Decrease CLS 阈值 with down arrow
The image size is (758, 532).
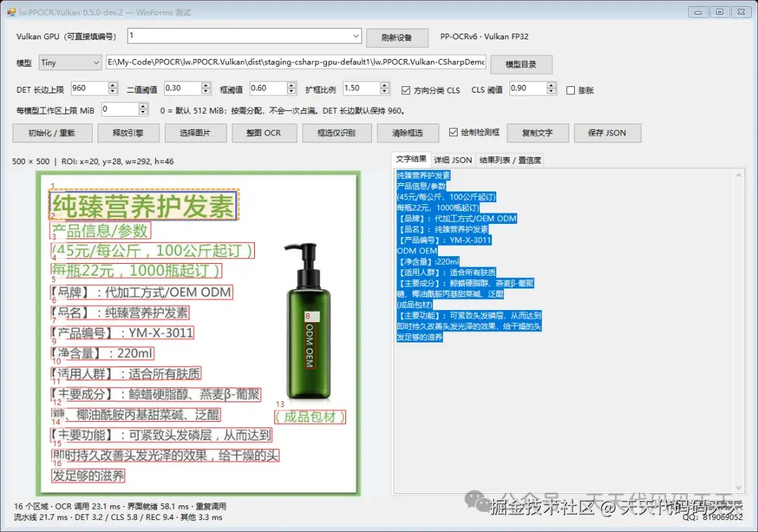pos(552,91)
